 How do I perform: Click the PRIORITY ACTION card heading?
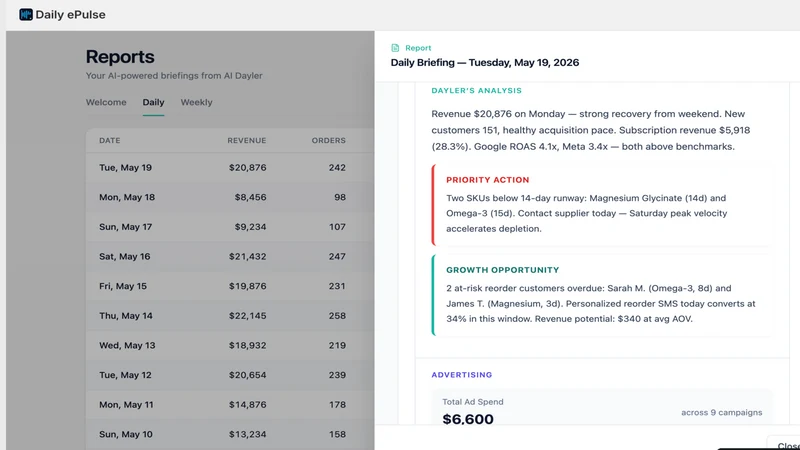488,180
